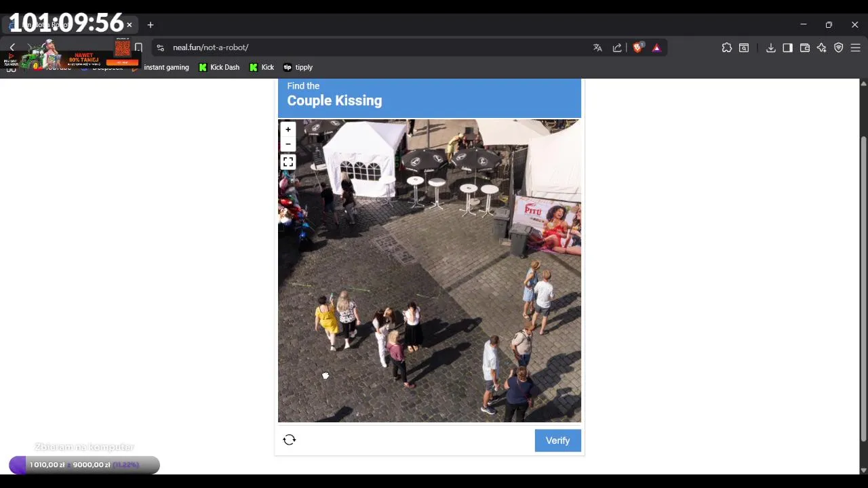Open the Kick Dash bookmark
The image size is (868, 488).
click(219, 67)
